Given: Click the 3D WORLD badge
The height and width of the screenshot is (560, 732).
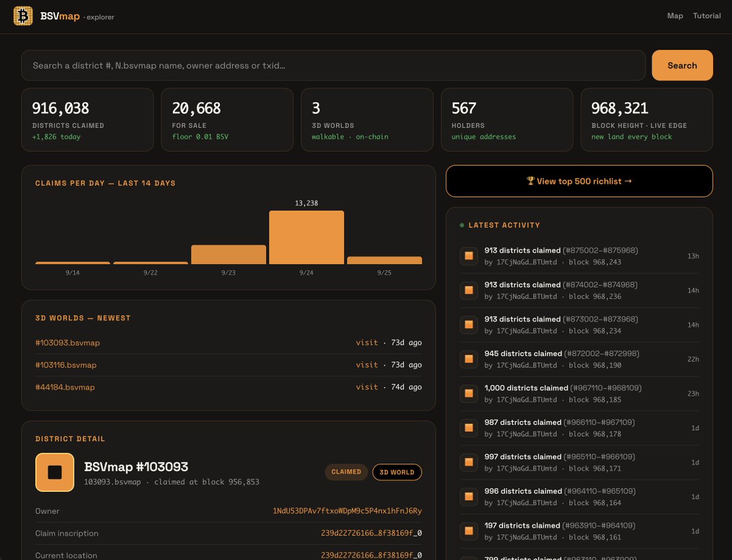Looking at the screenshot, I should pos(397,472).
